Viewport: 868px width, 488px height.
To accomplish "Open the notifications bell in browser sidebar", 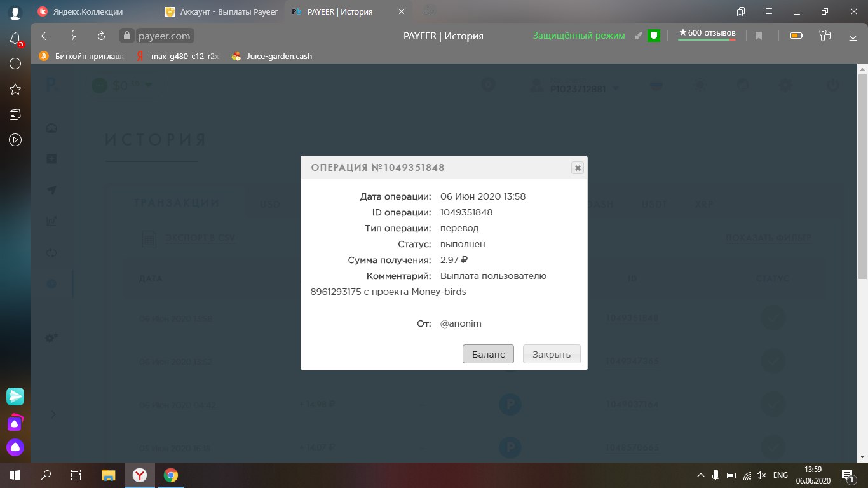I will (x=15, y=39).
